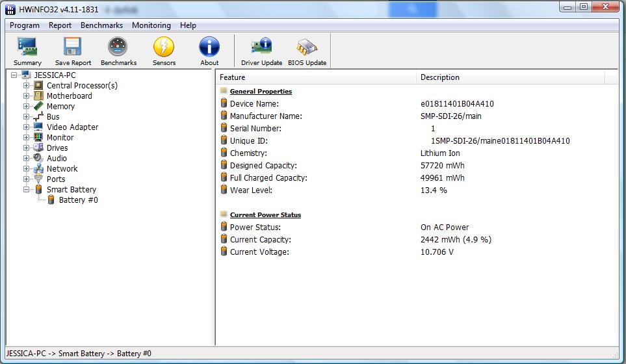Click the Feature column header
This screenshot has height=364, width=626.
click(x=316, y=77)
